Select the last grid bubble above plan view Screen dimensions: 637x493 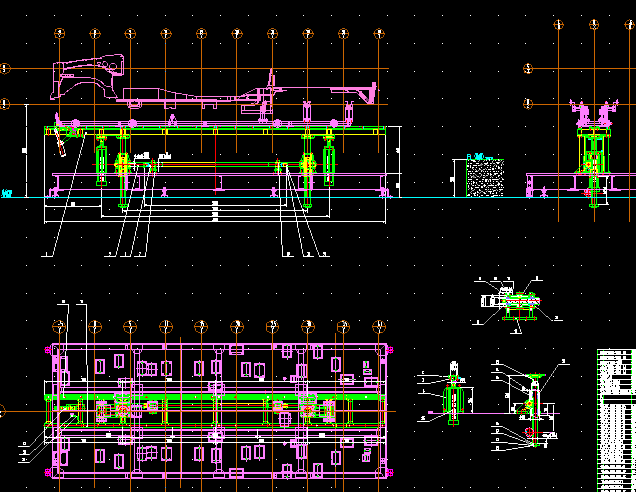coord(379,326)
